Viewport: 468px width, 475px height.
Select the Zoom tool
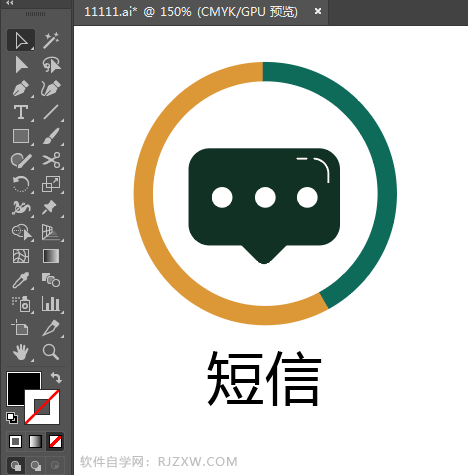(x=51, y=352)
